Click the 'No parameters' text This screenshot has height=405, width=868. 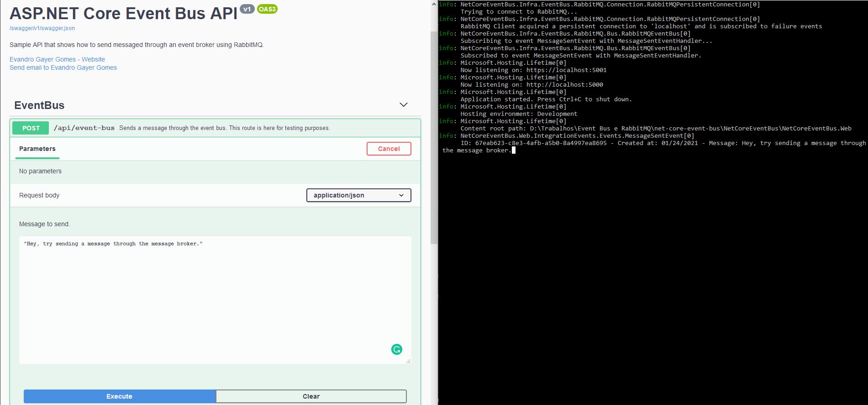(x=40, y=171)
